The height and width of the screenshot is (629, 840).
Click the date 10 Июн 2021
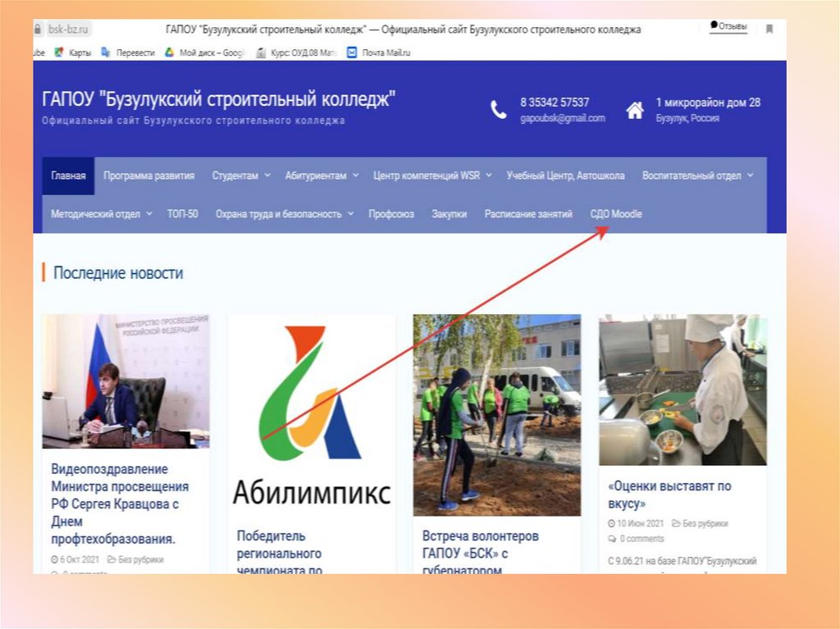[640, 523]
